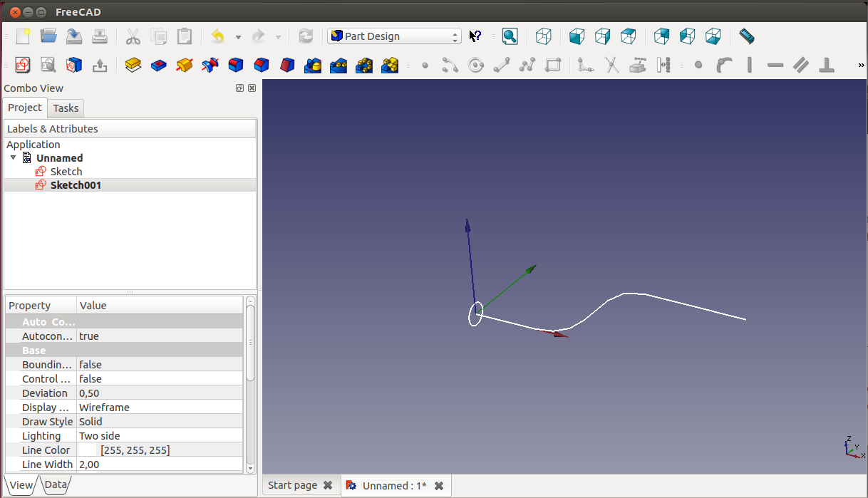
Task: Collapse the Unnamed document tree node
Action: click(x=13, y=158)
